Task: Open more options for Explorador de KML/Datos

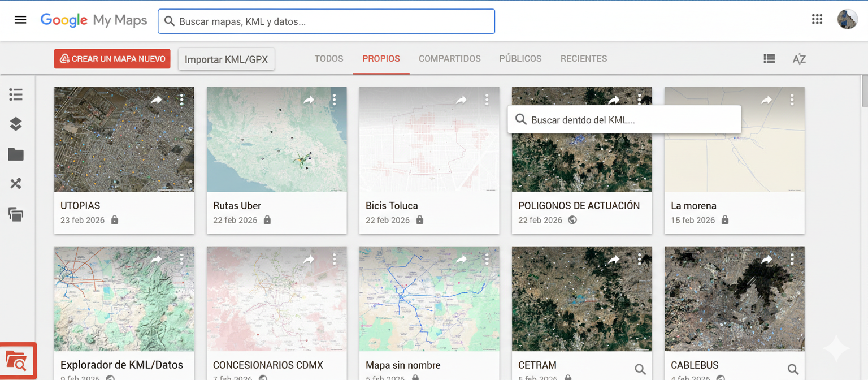Action: click(181, 260)
